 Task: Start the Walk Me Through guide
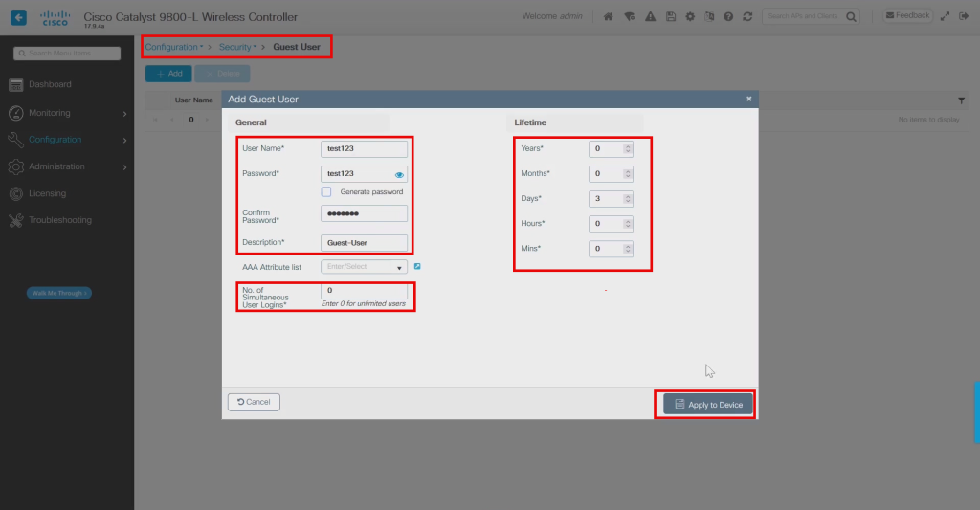58,293
